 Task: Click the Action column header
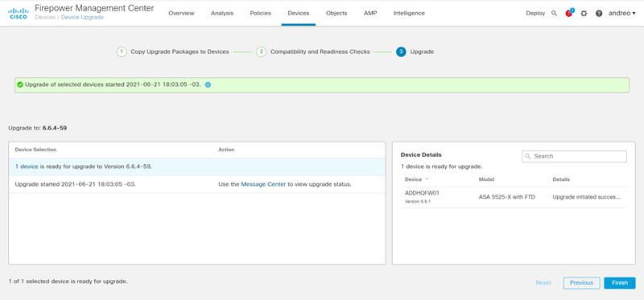[226, 150]
